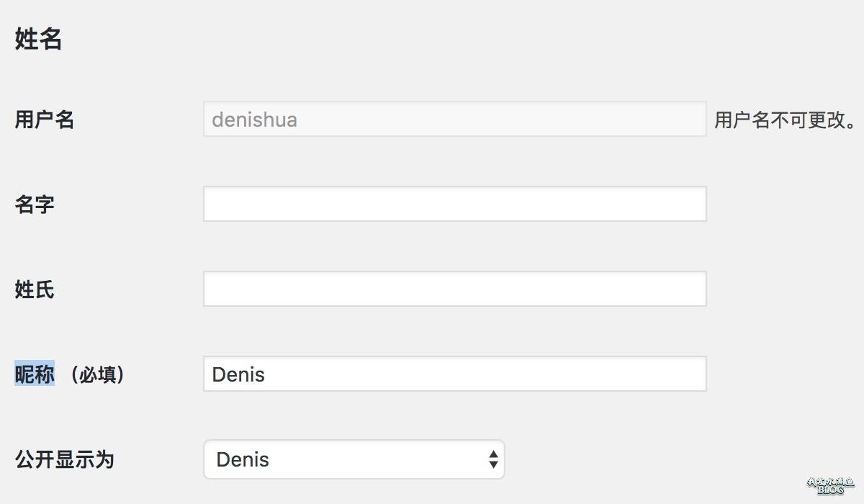Click the Denis text in the nickname box
Viewport: 864px width, 504px height.
click(238, 374)
